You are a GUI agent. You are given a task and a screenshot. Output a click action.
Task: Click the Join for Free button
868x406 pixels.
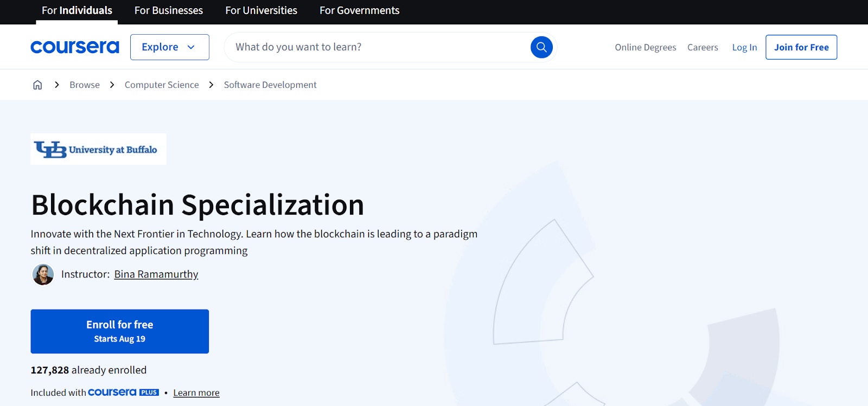click(x=801, y=47)
